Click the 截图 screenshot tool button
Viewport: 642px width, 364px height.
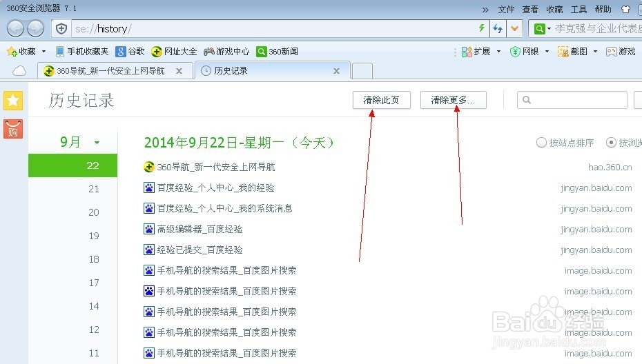(572, 52)
